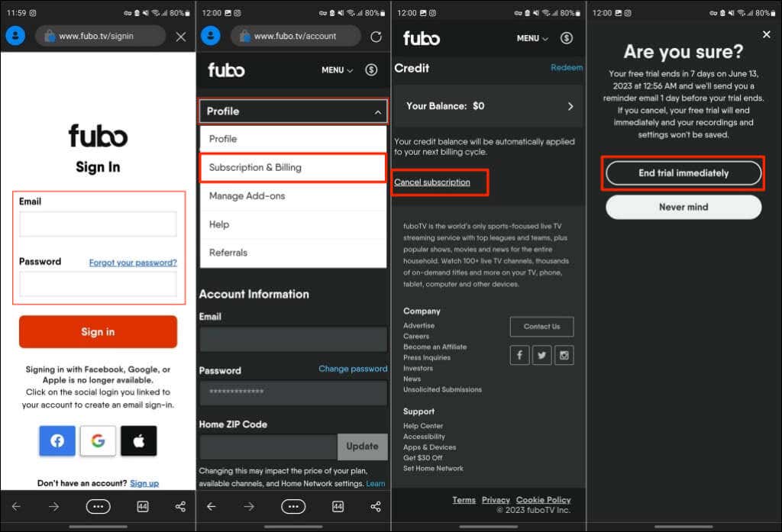Open Fubo's Twitter social icon
This screenshot has height=532, width=782.
(541, 354)
